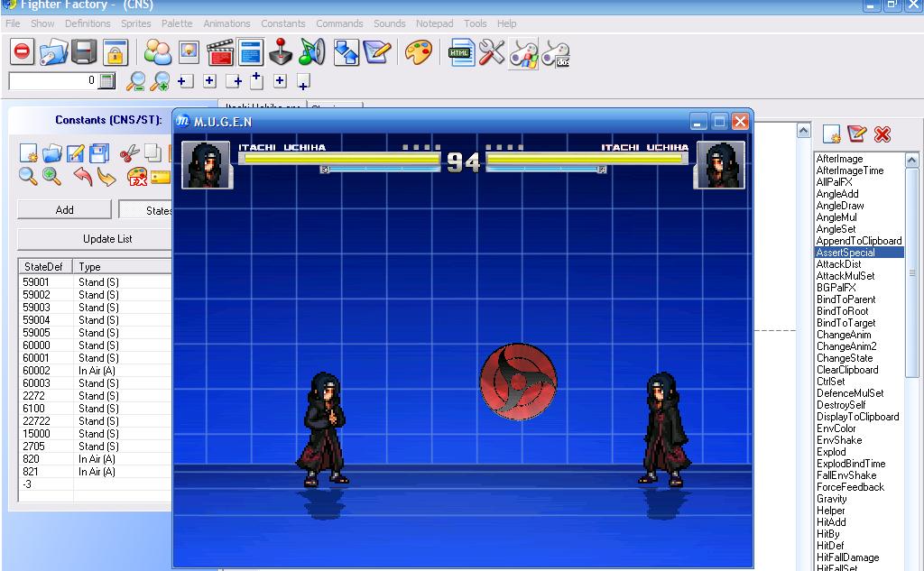The image size is (924, 571).
Task: Select StateDef row 60002 In Air
Action: 96,371
